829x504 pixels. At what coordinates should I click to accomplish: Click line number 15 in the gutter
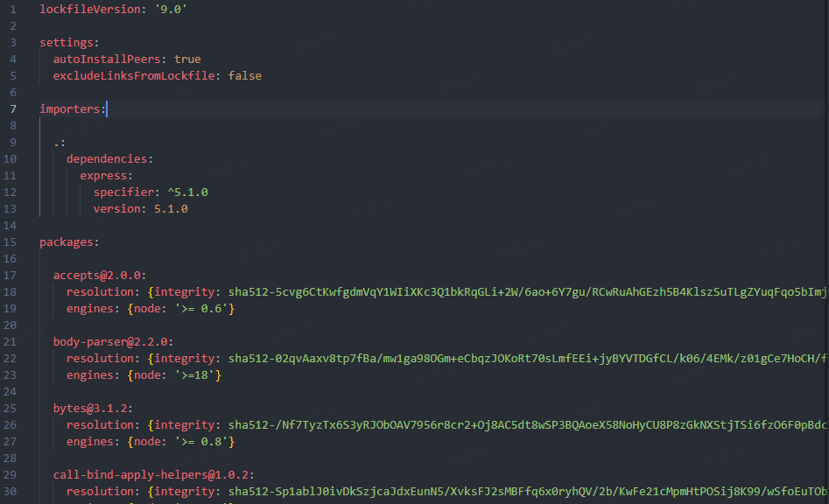point(10,242)
